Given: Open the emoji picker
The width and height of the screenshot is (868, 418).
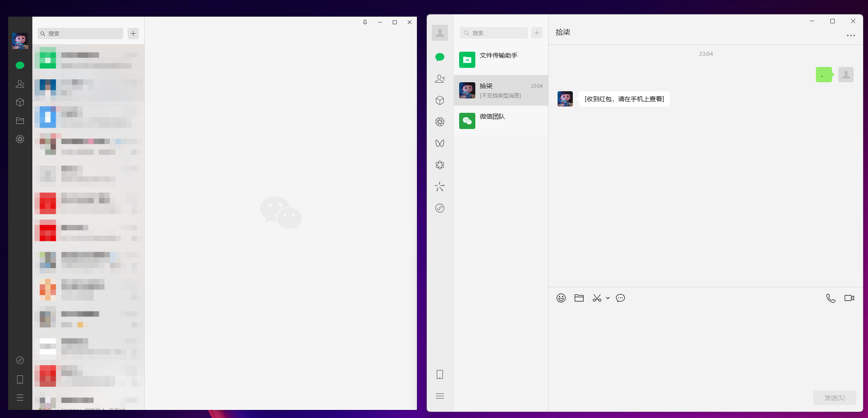Looking at the screenshot, I should tap(561, 298).
